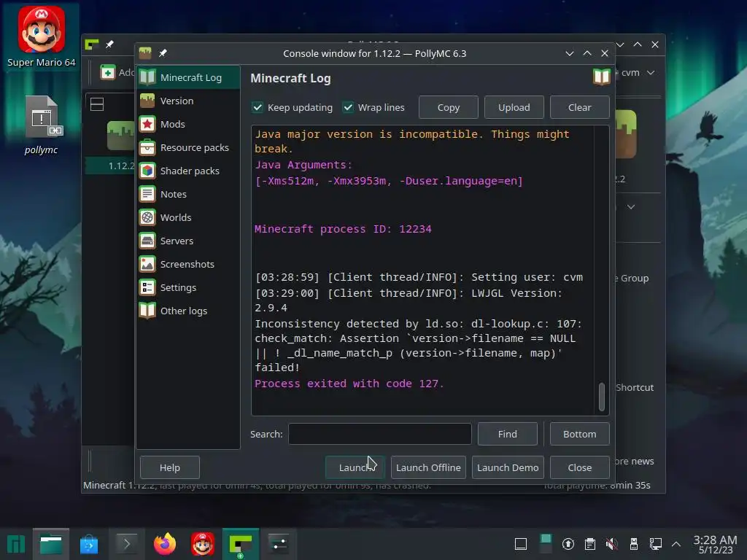This screenshot has width=747, height=560.
Task: Expand hidden tray icons arrow
Action: pyautogui.click(x=676, y=544)
